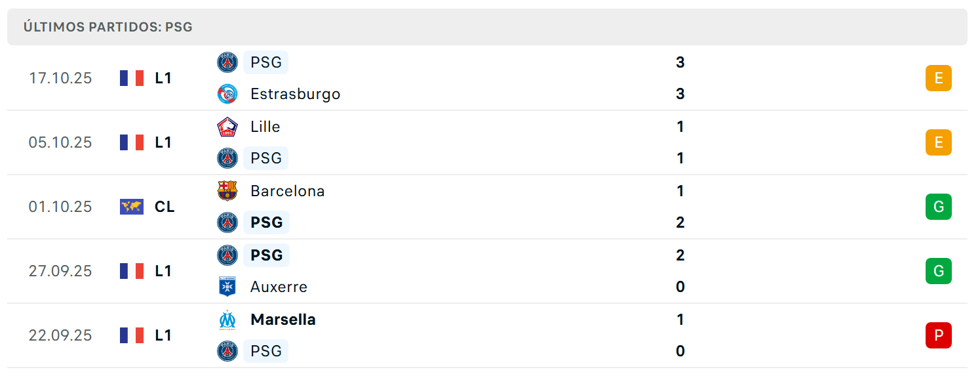Click the Marsella club crest icon
The image size is (980, 378).
pos(227,320)
